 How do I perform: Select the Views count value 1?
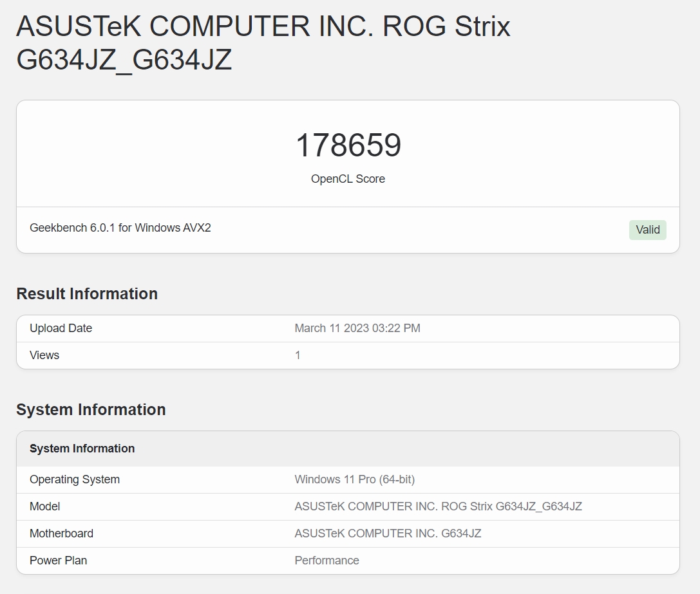point(298,355)
